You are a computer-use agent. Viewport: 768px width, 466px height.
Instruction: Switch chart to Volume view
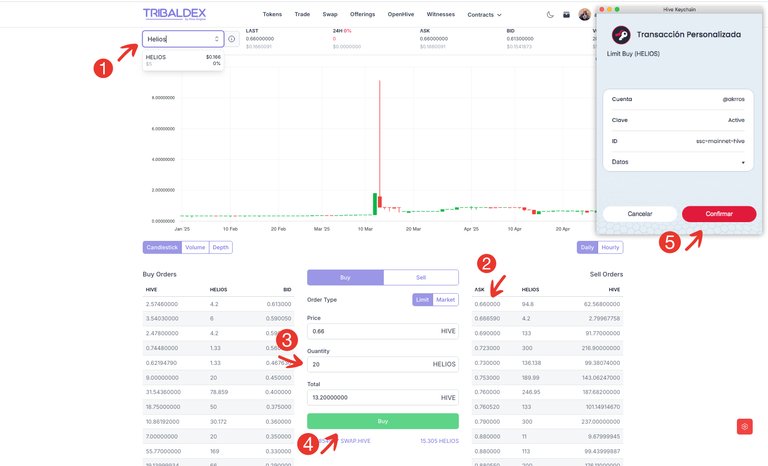195,247
